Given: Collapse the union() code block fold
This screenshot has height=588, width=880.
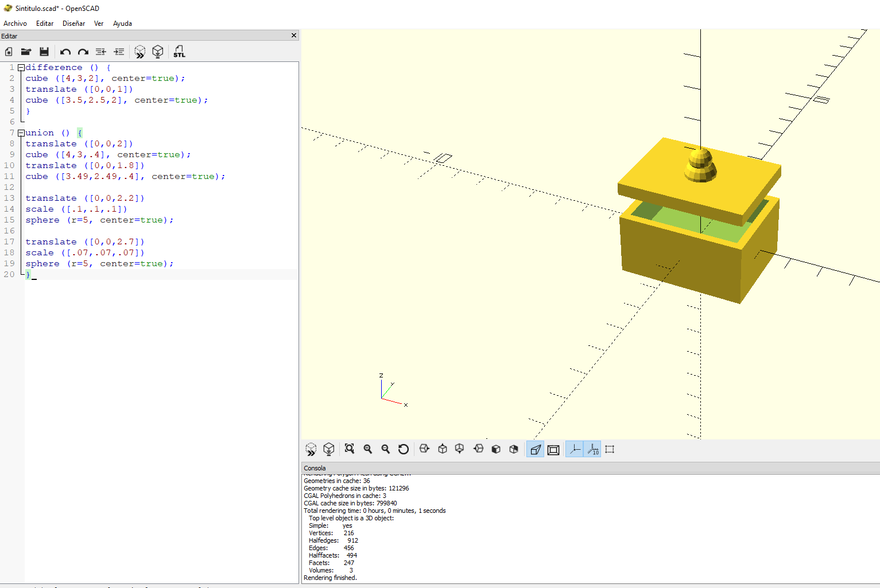Looking at the screenshot, I should pyautogui.click(x=21, y=133).
